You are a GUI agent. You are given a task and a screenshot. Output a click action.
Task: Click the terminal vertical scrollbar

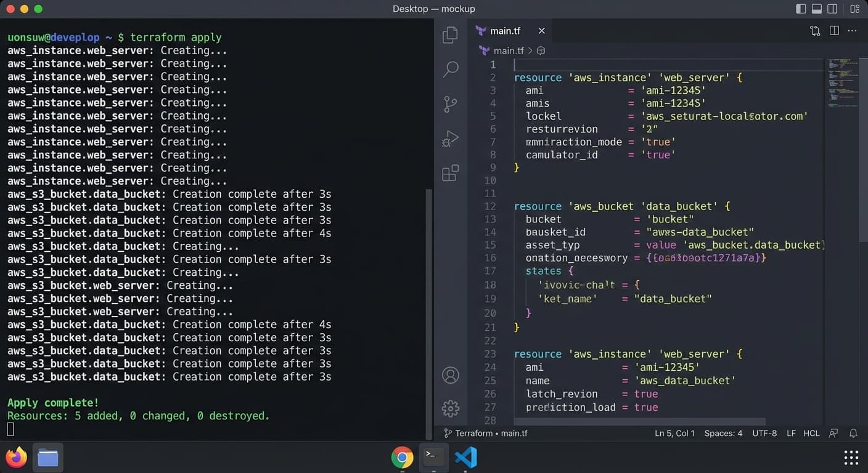click(430, 314)
